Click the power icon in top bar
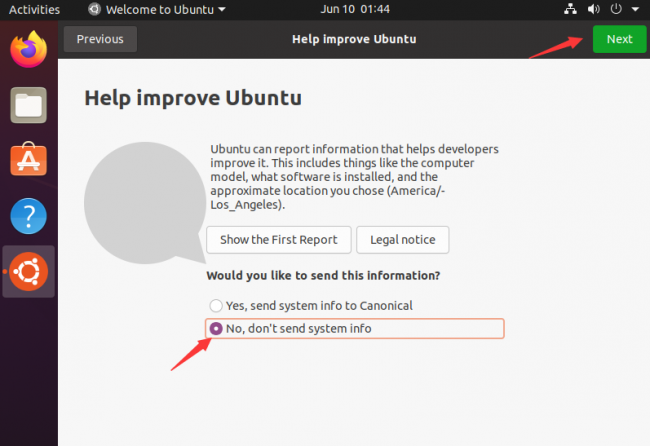 tap(616, 9)
